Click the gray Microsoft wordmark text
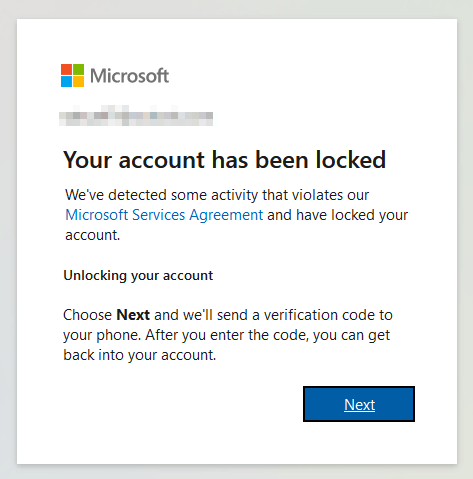 130,76
